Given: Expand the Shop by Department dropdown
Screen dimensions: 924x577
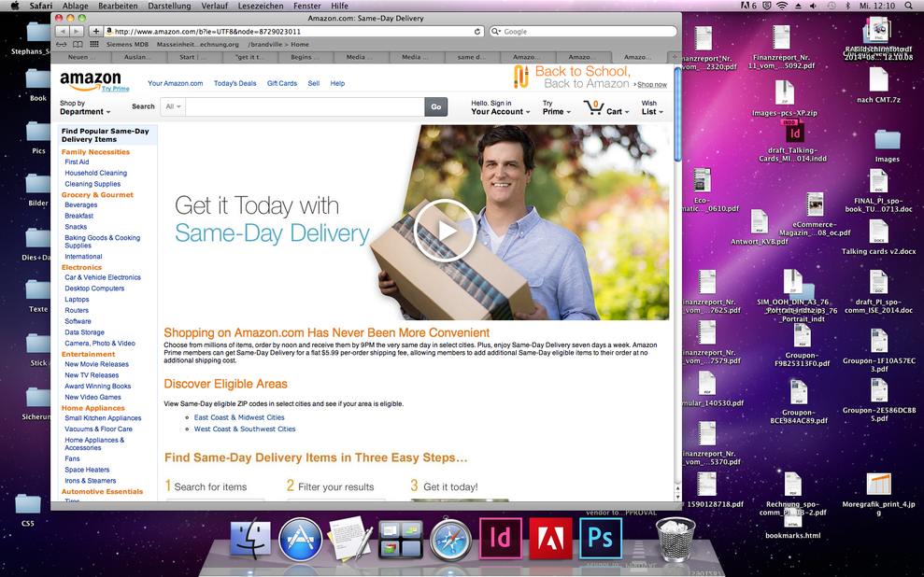Looking at the screenshot, I should coord(85,107).
